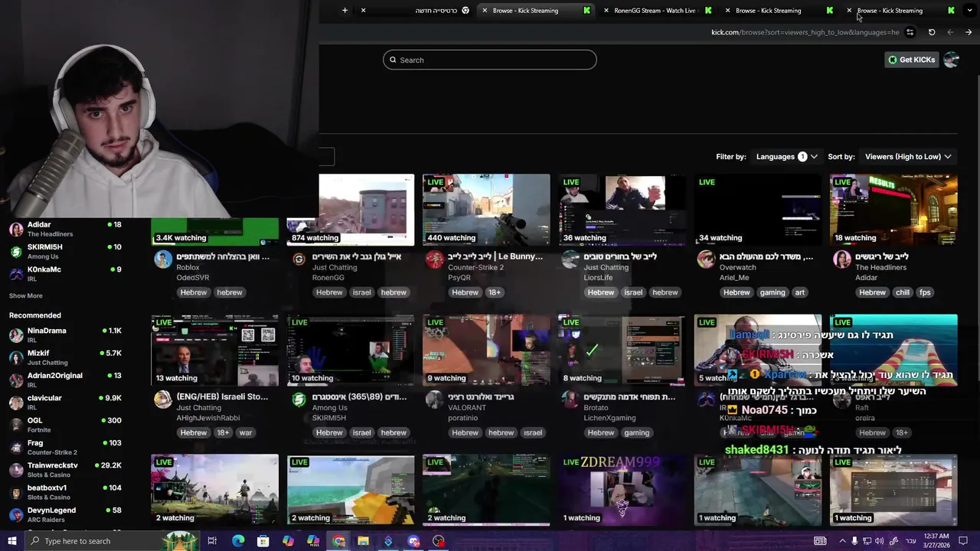Screen dimensions: 980x551
Task: Open K0nkaMc in the sidebar following list
Action: (66, 273)
